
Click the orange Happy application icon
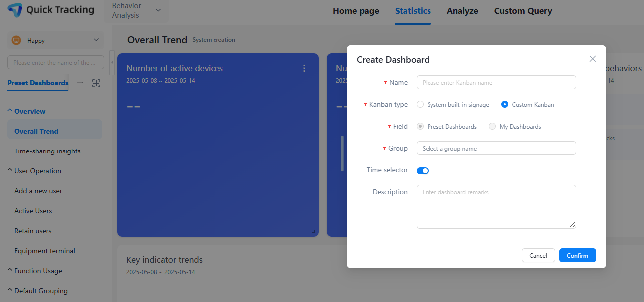(16, 41)
